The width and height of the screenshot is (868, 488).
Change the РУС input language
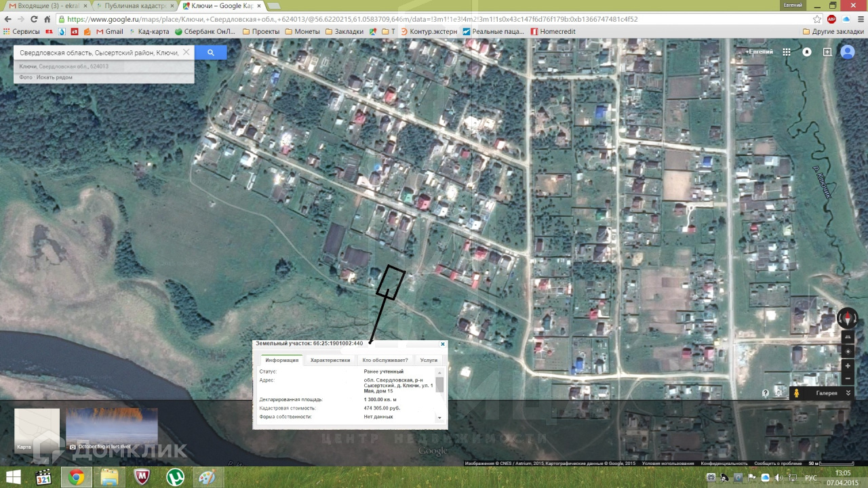pyautogui.click(x=811, y=477)
